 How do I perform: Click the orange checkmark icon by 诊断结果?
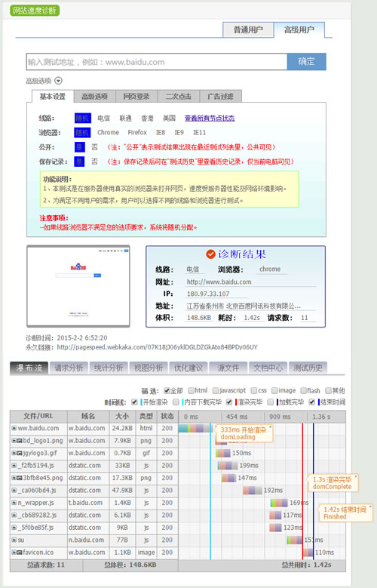point(210,254)
